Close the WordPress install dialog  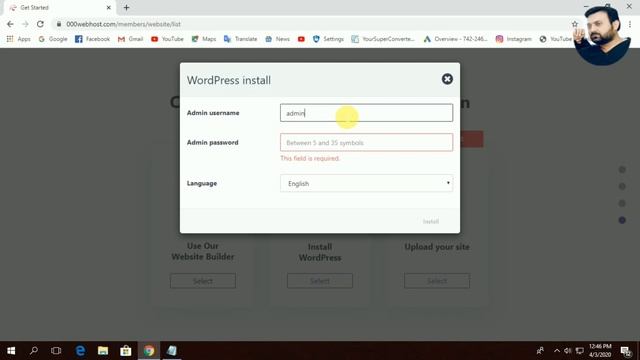(x=447, y=79)
